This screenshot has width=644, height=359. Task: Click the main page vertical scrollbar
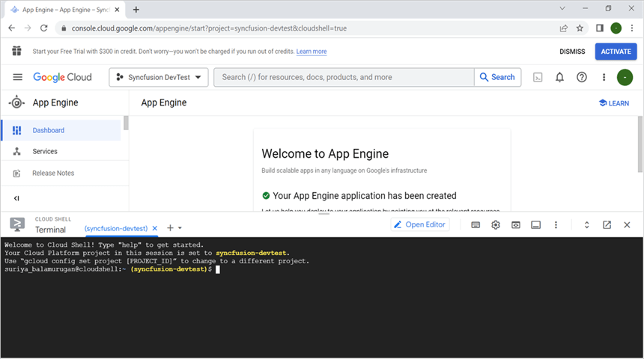[x=640, y=144]
